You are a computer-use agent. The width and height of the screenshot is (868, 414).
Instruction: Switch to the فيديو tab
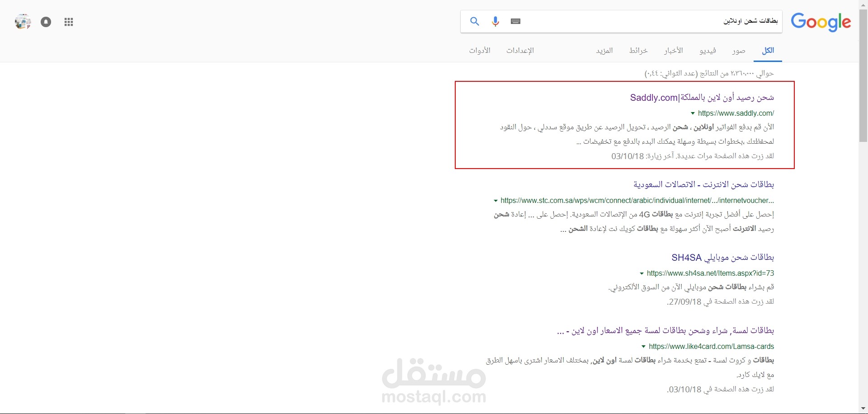[708, 51]
